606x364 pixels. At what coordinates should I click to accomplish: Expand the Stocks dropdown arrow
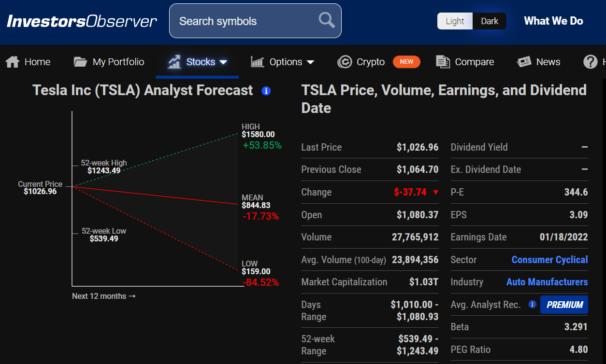coord(223,62)
